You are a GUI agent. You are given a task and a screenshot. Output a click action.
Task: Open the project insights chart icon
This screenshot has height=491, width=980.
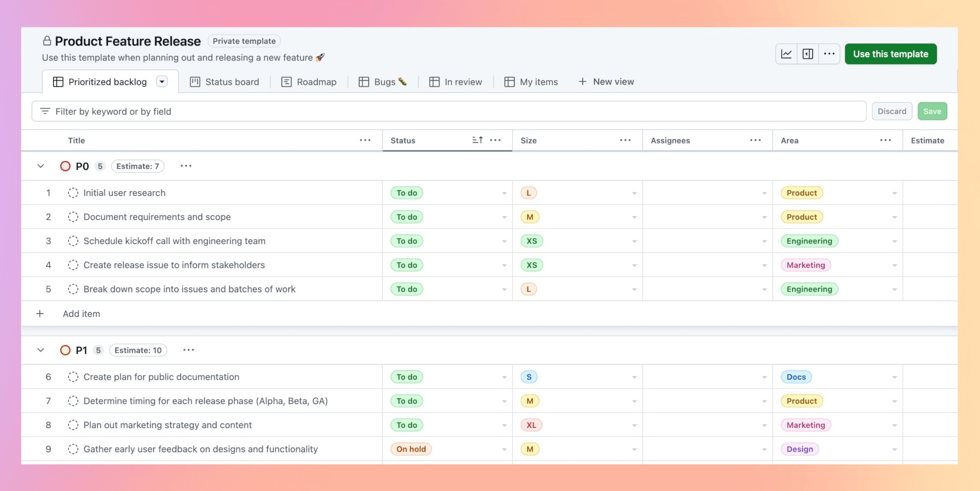coord(787,53)
